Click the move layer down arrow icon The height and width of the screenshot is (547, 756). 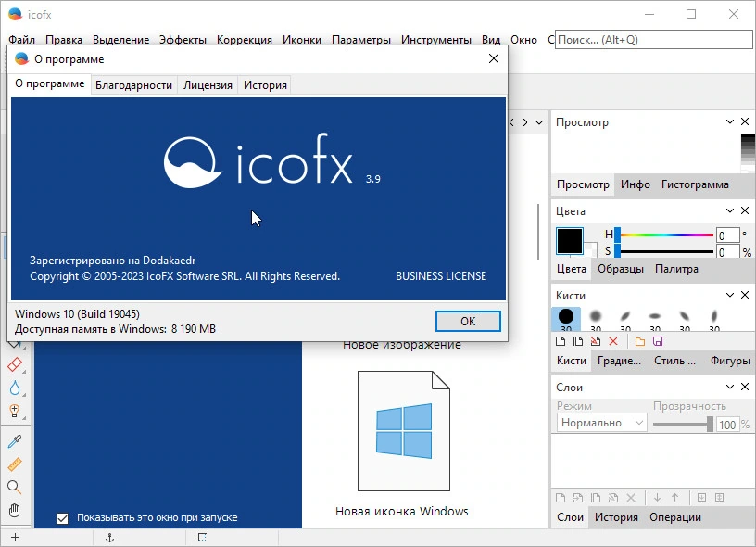pos(657,498)
